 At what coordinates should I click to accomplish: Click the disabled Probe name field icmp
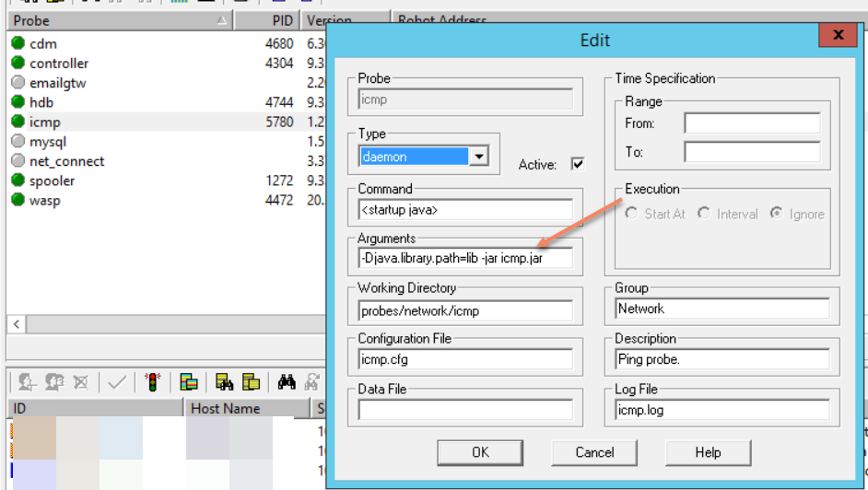tap(465, 99)
